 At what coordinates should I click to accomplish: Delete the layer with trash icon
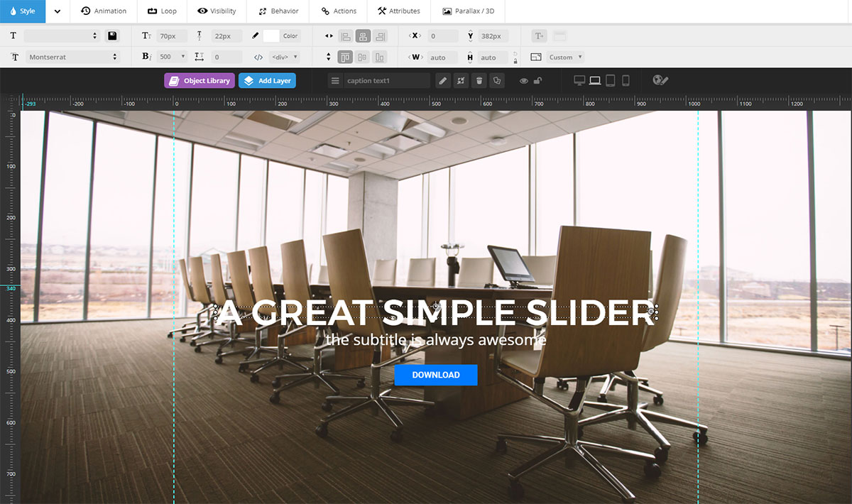coord(479,81)
